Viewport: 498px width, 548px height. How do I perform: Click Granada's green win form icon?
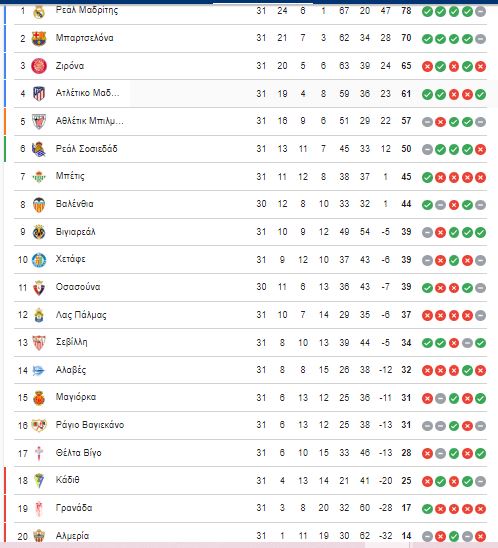[427, 509]
